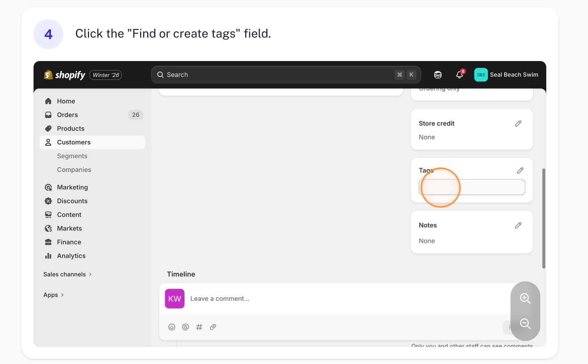The width and height of the screenshot is (588, 364).
Task: Click the notifications bell icon
Action: [459, 75]
